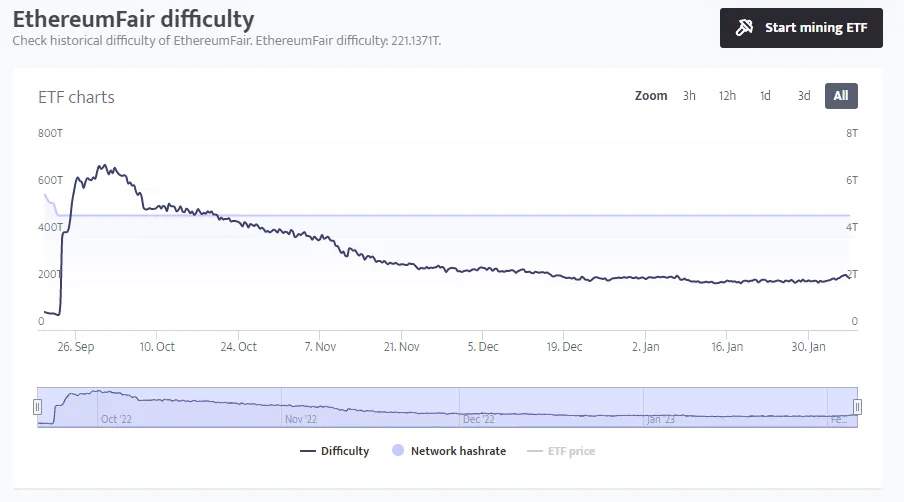This screenshot has height=502, width=904.
Task: Click the Start mining ETF button
Action: click(801, 28)
